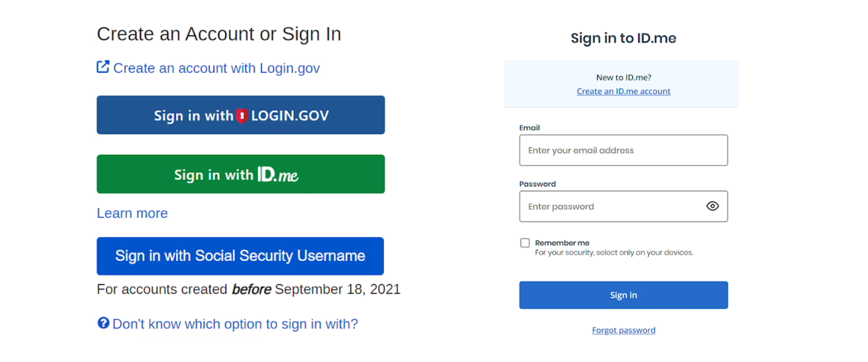Viewport: 868px width, 362px height.
Task: Open the Create an ID.me account link
Action: (623, 91)
